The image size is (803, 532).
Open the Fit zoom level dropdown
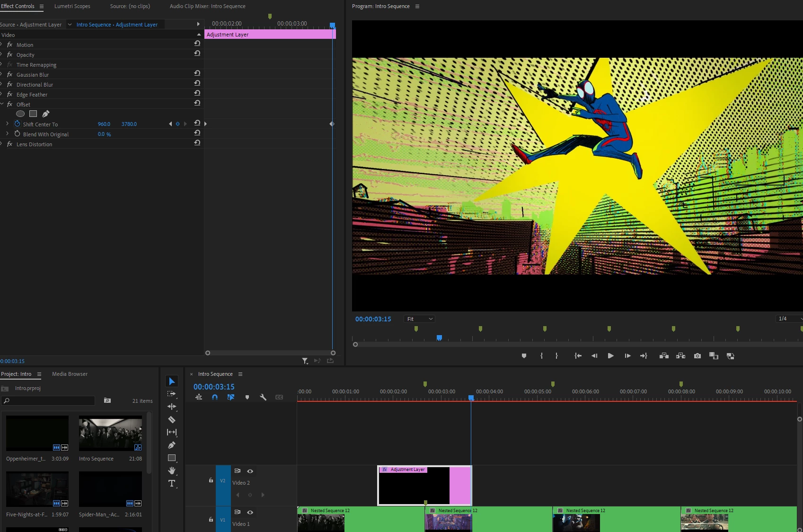click(x=419, y=319)
